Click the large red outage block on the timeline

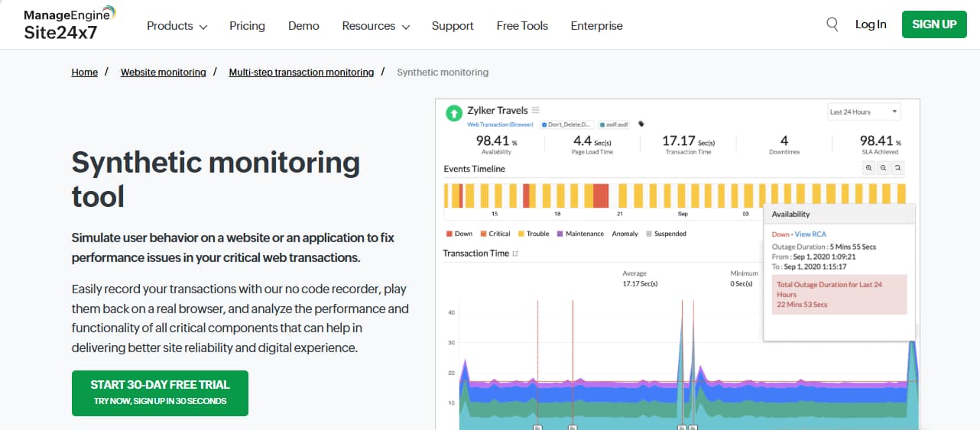point(601,196)
